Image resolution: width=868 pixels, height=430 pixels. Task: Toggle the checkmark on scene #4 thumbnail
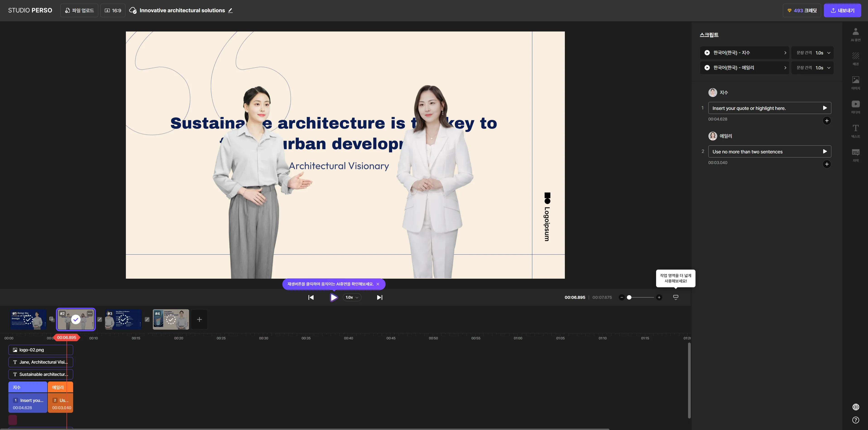[x=171, y=319]
